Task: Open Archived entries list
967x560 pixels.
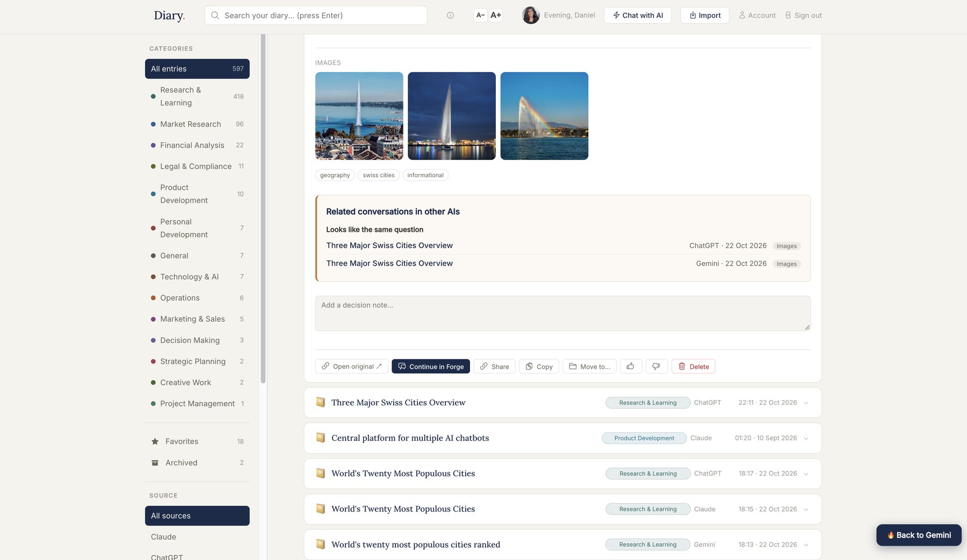Action: 197,463
